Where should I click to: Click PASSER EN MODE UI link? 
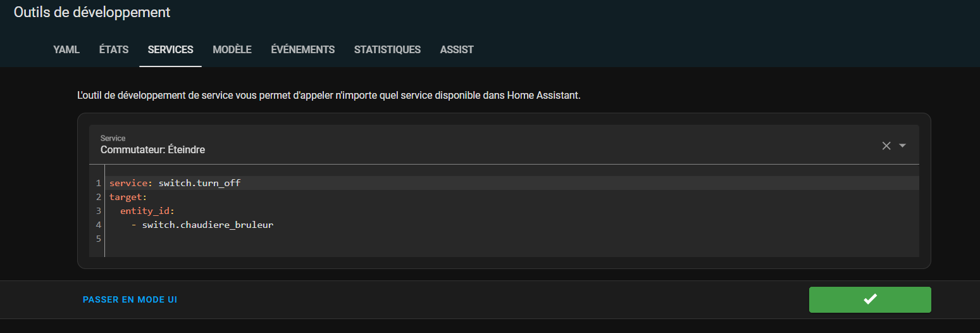coord(130,299)
